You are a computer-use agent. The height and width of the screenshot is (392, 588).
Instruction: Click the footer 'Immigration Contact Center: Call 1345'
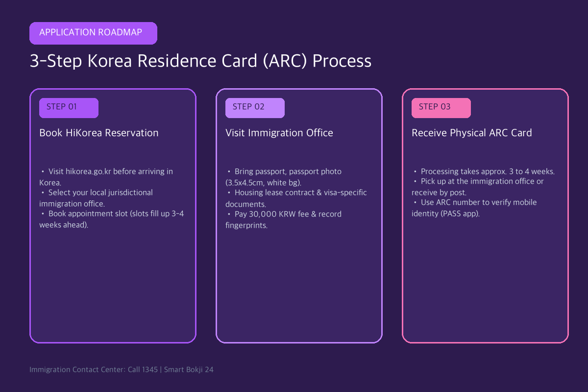[94, 369]
